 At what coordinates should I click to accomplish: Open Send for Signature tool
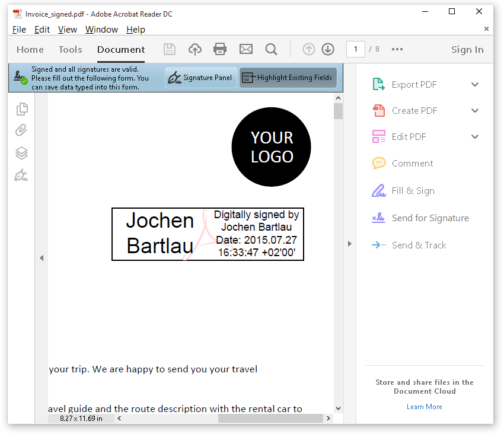coord(420,218)
